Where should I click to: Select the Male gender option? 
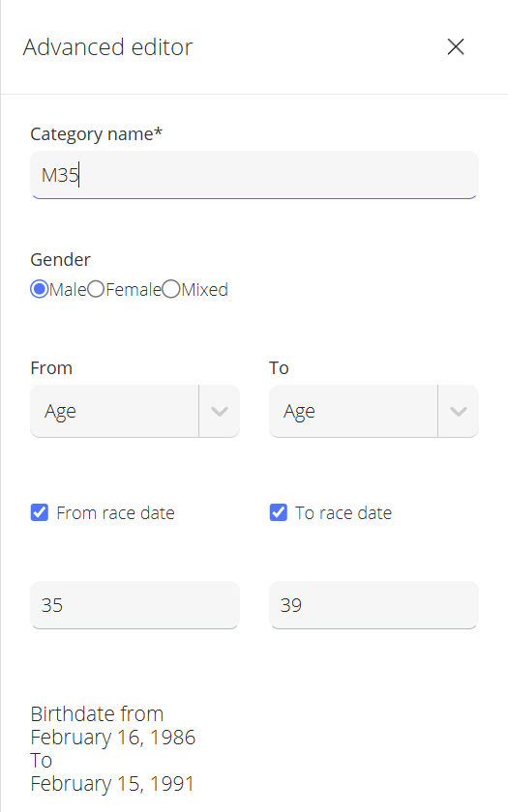click(40, 289)
